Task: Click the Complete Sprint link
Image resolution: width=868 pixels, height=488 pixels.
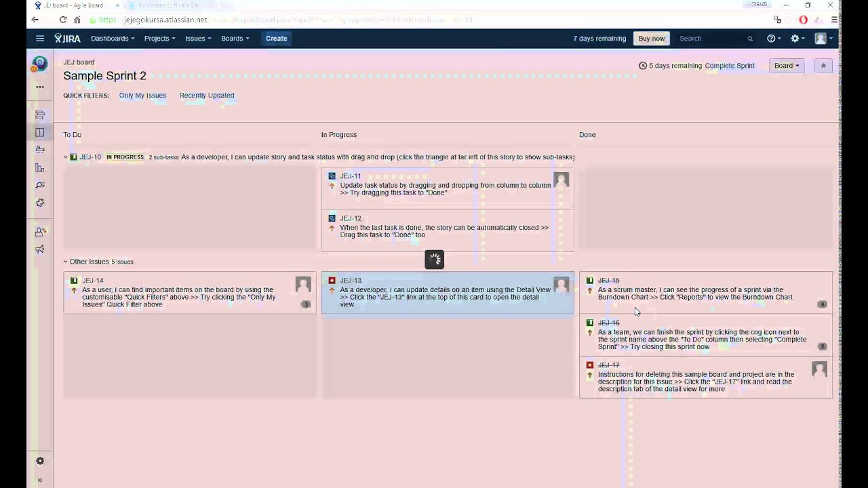Action: pyautogui.click(x=730, y=66)
